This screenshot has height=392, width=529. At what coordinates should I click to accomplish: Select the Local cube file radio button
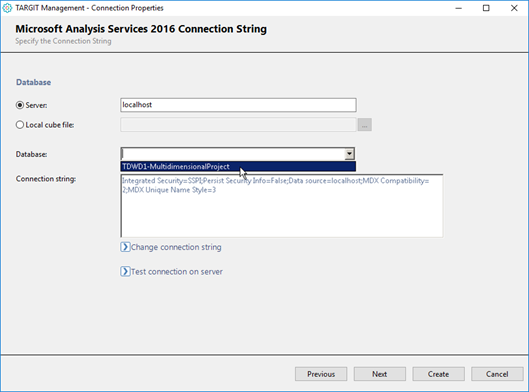tap(20, 125)
